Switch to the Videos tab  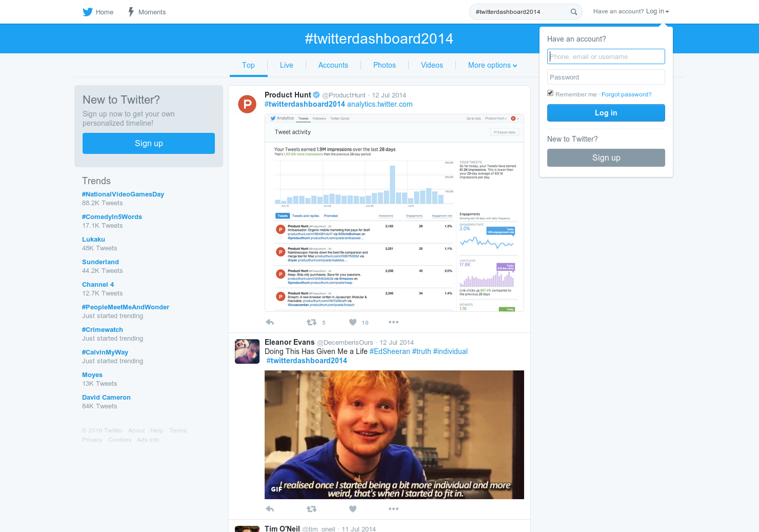tap(431, 65)
